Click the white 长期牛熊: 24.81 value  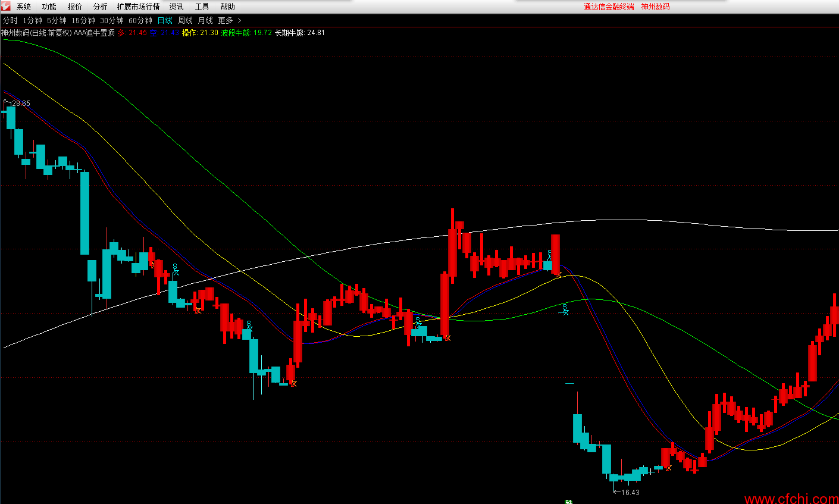(300, 33)
